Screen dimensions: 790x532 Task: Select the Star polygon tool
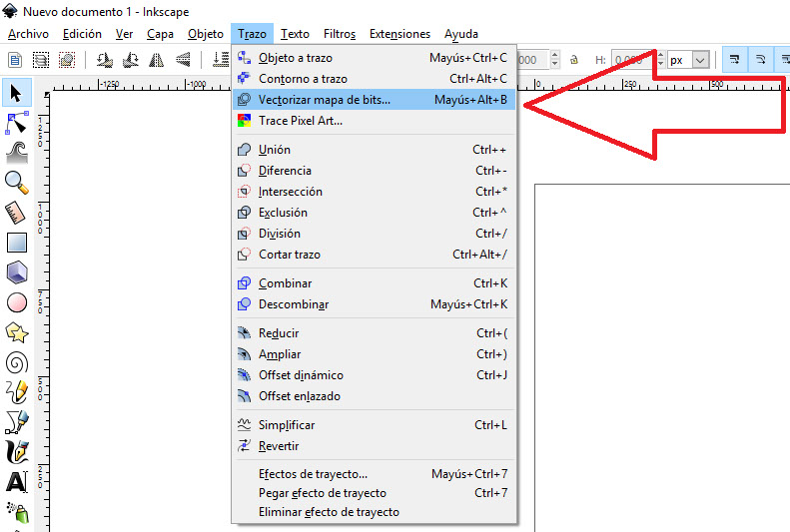coord(17,332)
